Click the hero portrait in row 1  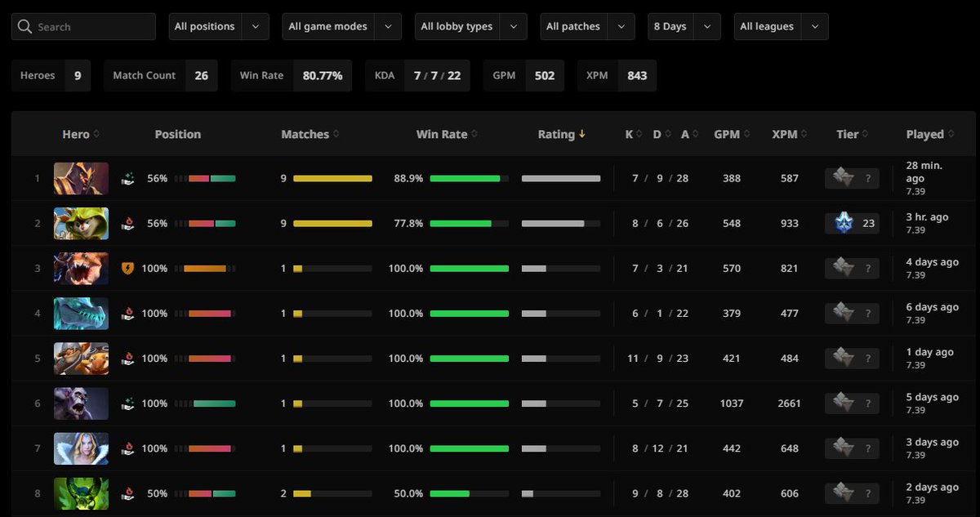[x=81, y=178]
